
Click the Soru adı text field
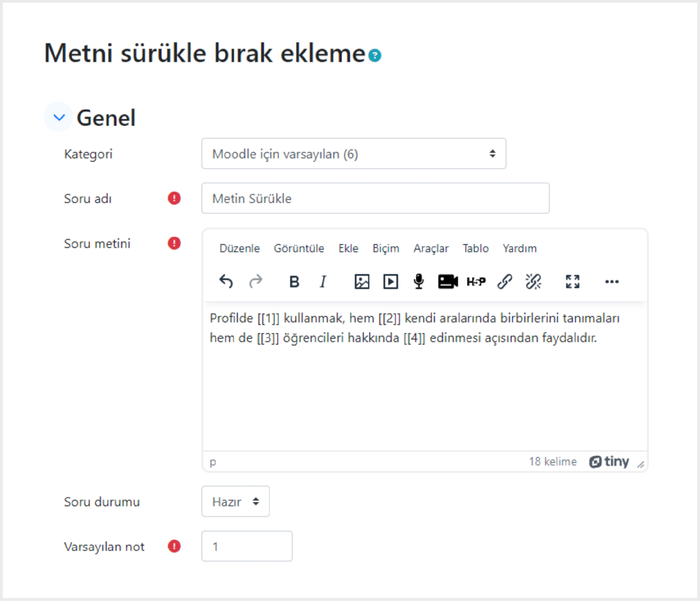[x=376, y=198]
